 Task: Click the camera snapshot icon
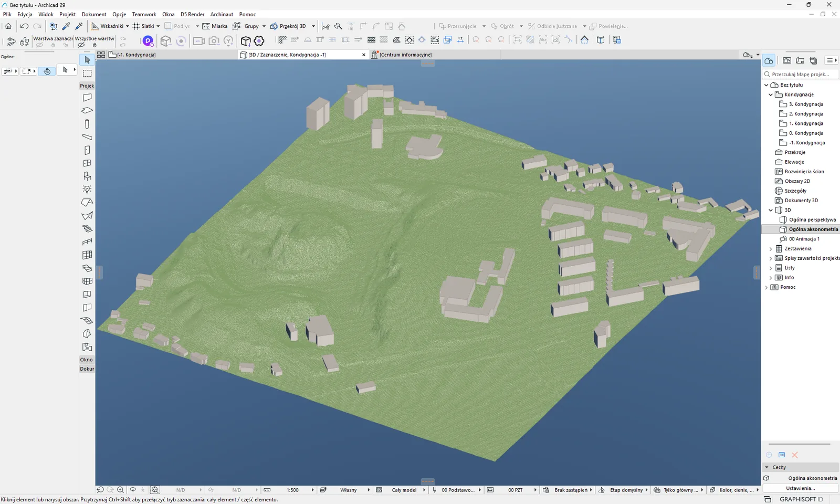(x=214, y=40)
